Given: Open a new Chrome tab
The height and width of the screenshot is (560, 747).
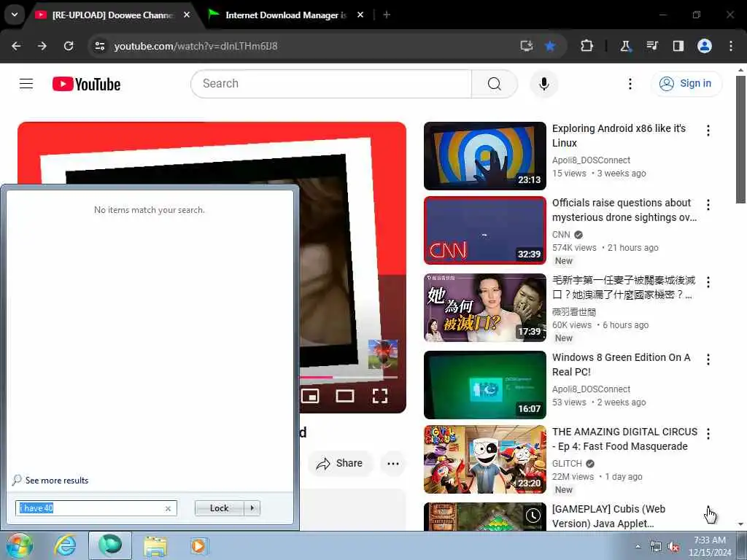Looking at the screenshot, I should [x=387, y=15].
